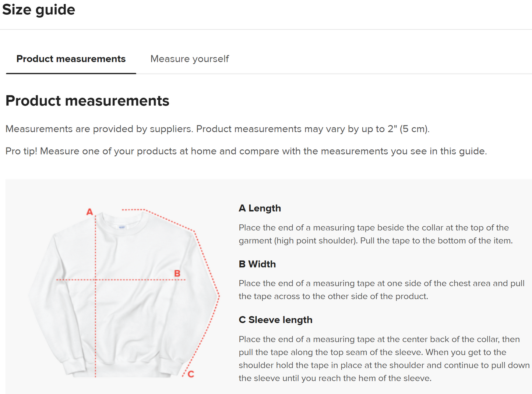Click the blue collar tag on sweatshirt
This screenshot has width=532, height=394.
122,227
